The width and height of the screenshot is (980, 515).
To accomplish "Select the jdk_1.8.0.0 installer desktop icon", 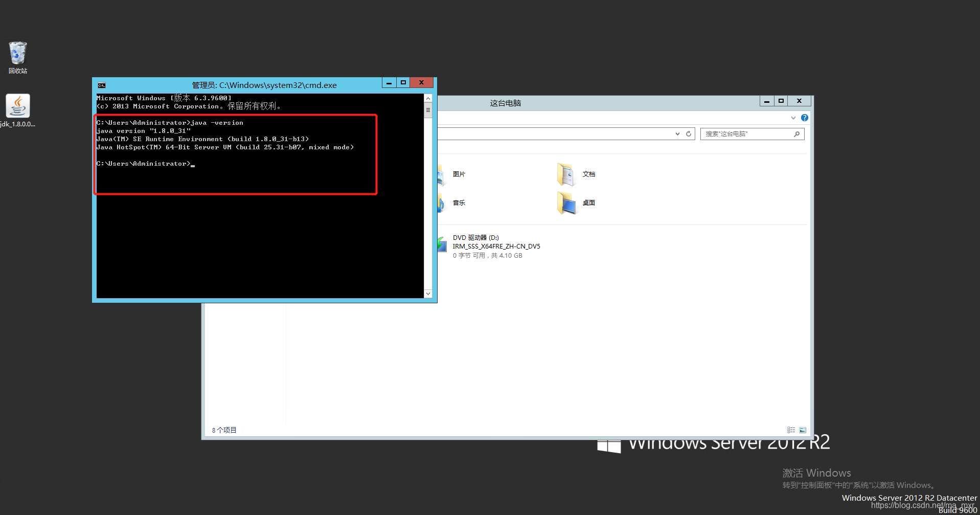I will click(x=18, y=110).
